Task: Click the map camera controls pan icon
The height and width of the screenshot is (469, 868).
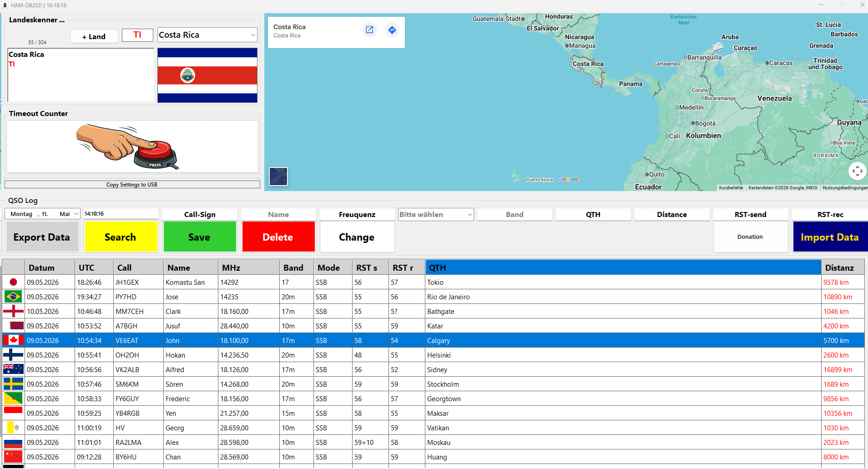Action: click(858, 171)
